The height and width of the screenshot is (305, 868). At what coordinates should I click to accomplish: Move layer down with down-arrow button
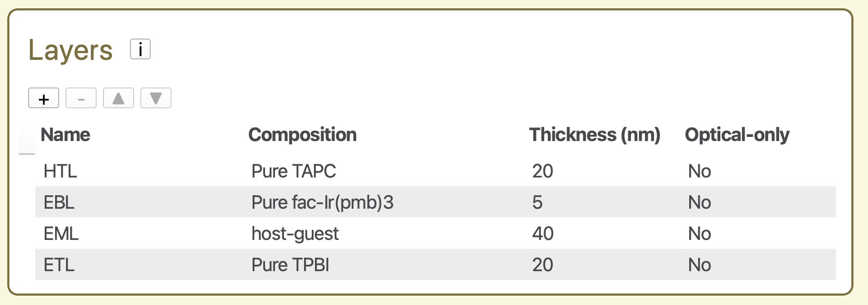(156, 98)
